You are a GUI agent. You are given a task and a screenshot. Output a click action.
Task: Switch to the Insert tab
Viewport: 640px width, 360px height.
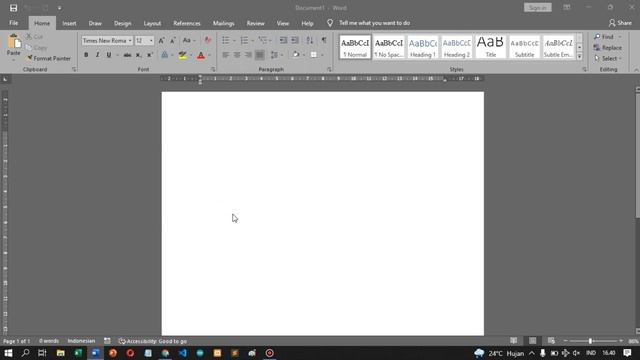coord(69,23)
